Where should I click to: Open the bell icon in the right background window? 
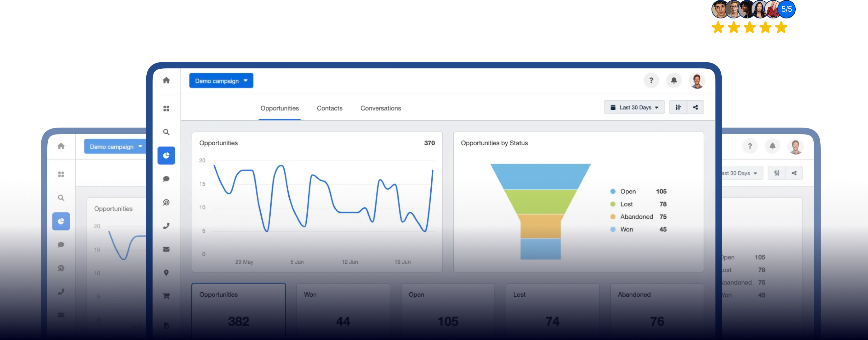tap(772, 146)
